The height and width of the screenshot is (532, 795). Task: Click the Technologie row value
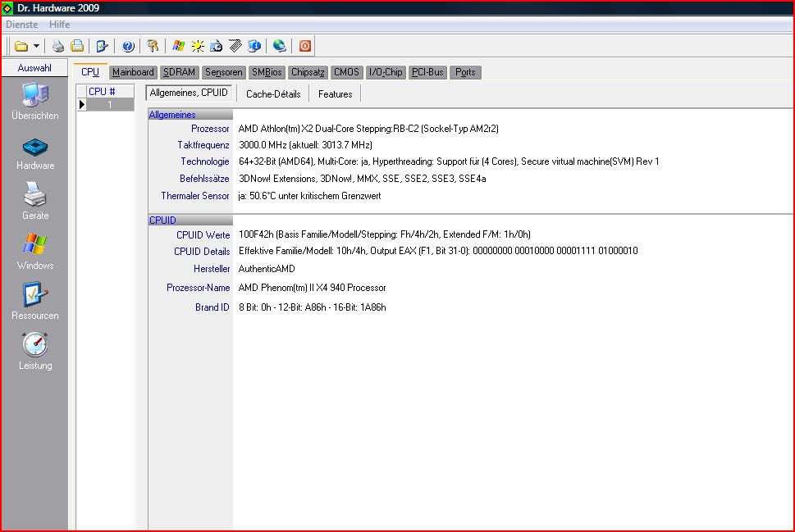click(x=449, y=161)
